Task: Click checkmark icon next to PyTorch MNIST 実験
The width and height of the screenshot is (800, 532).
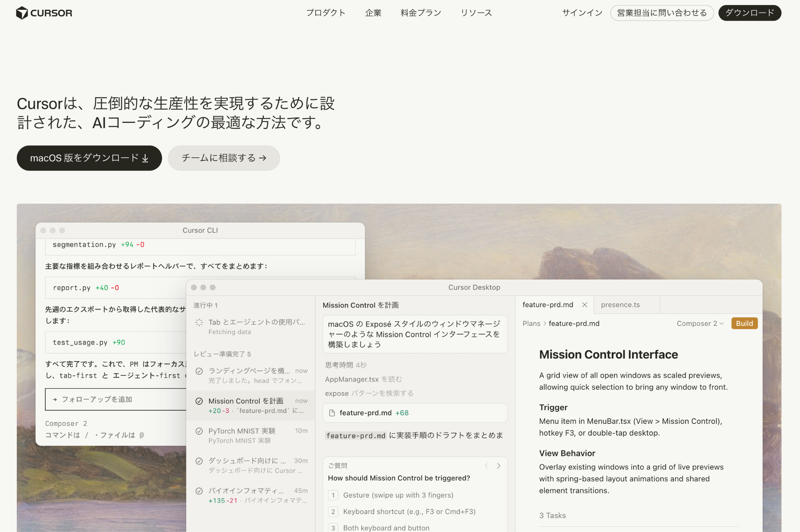Action: pyautogui.click(x=199, y=431)
